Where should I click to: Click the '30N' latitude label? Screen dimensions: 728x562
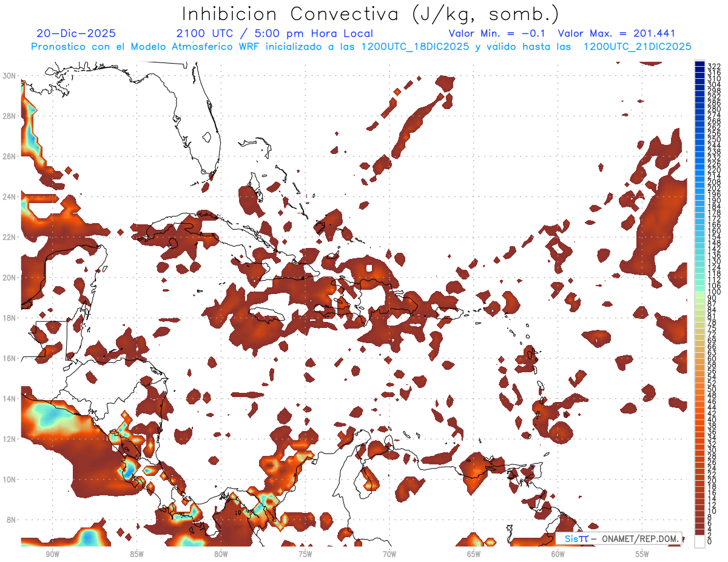[x=10, y=75]
